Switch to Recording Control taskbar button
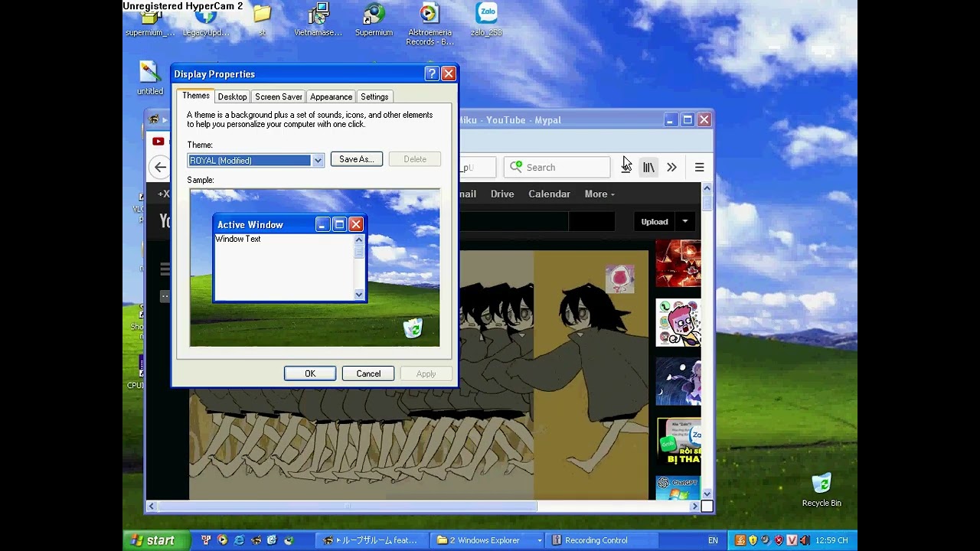 click(x=602, y=540)
